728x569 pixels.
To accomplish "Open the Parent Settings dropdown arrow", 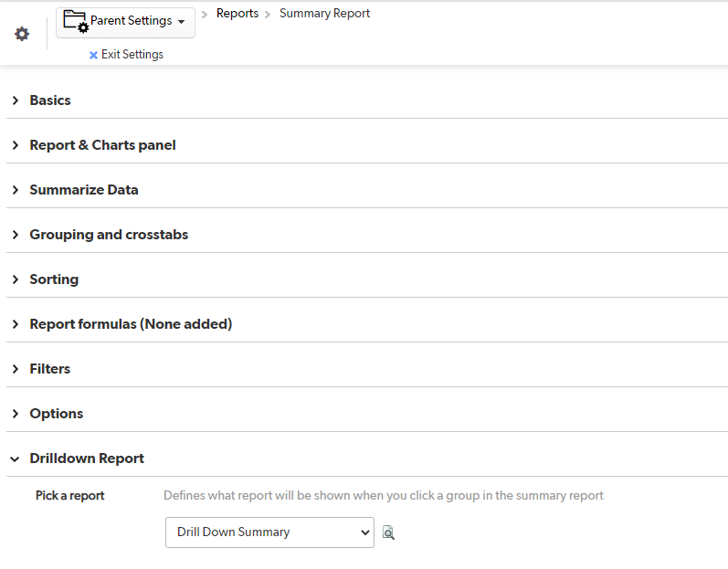I will (181, 22).
